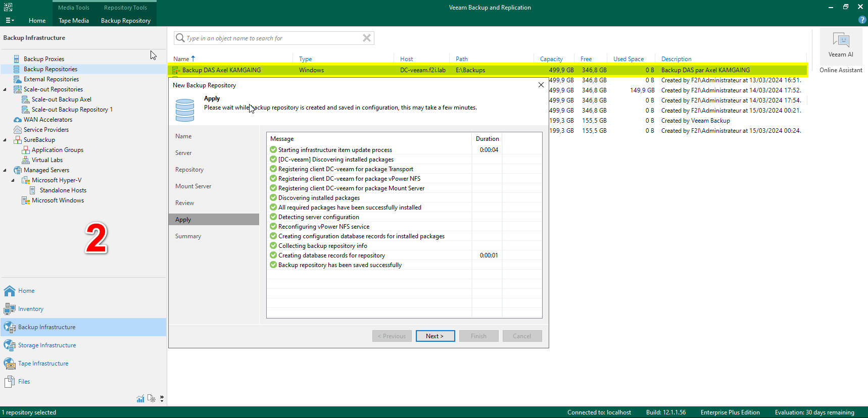Image resolution: width=868 pixels, height=418 pixels.
Task: Click the Standalone Hosts icon
Action: click(33, 190)
